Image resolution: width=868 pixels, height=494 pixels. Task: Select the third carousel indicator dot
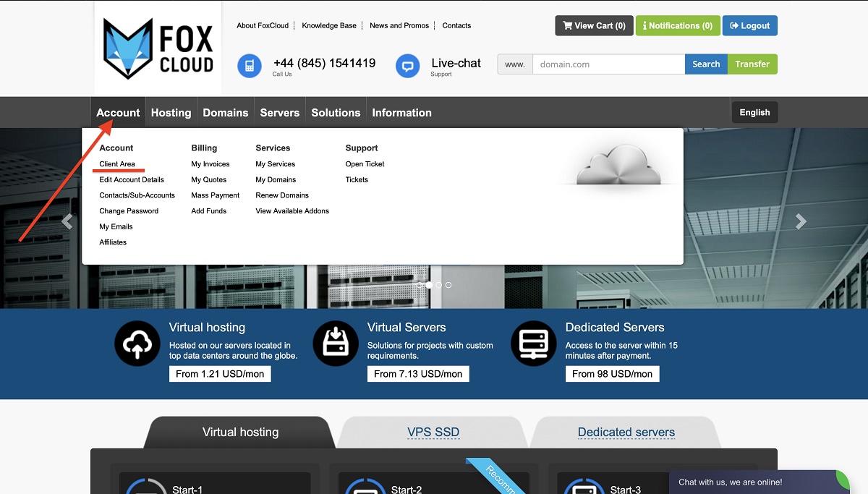coord(439,285)
